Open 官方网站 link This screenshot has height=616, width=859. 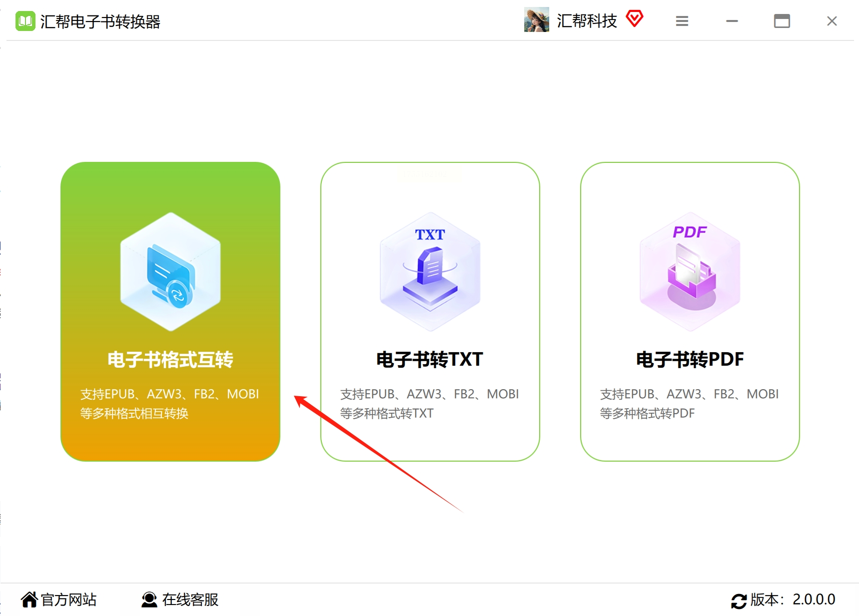click(68, 600)
